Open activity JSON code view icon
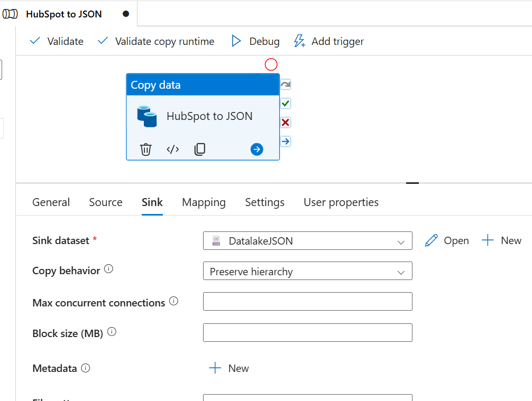The height and width of the screenshot is (401, 532). point(173,150)
